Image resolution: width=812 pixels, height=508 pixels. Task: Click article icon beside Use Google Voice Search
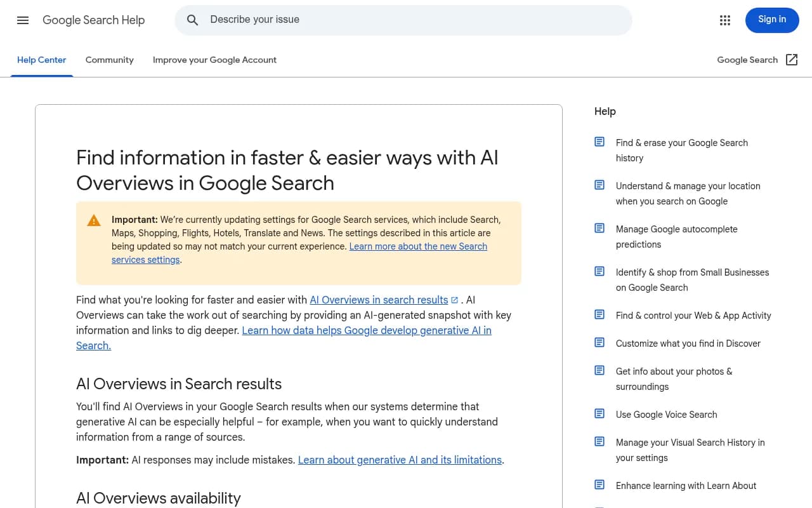point(599,413)
